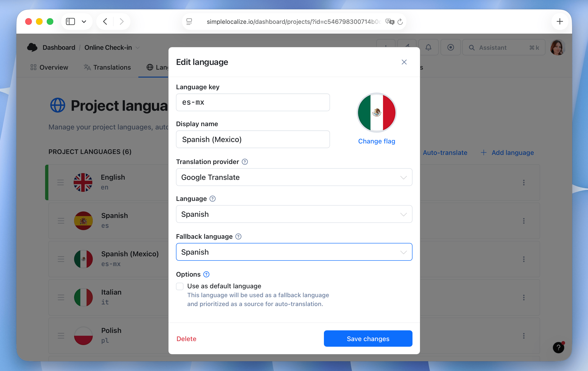Click the Language key input field
Viewport: 588px width, 371px height.
253,102
